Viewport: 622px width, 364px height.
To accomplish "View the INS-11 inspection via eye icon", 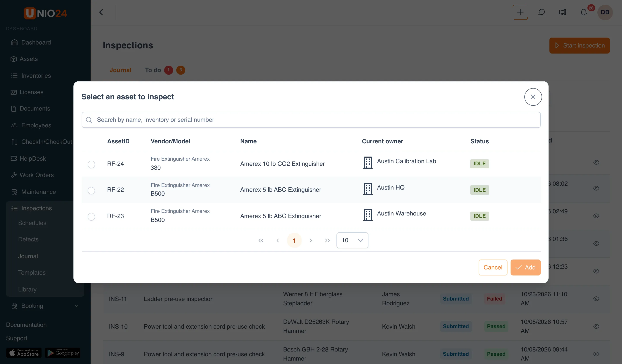I will tap(596, 299).
